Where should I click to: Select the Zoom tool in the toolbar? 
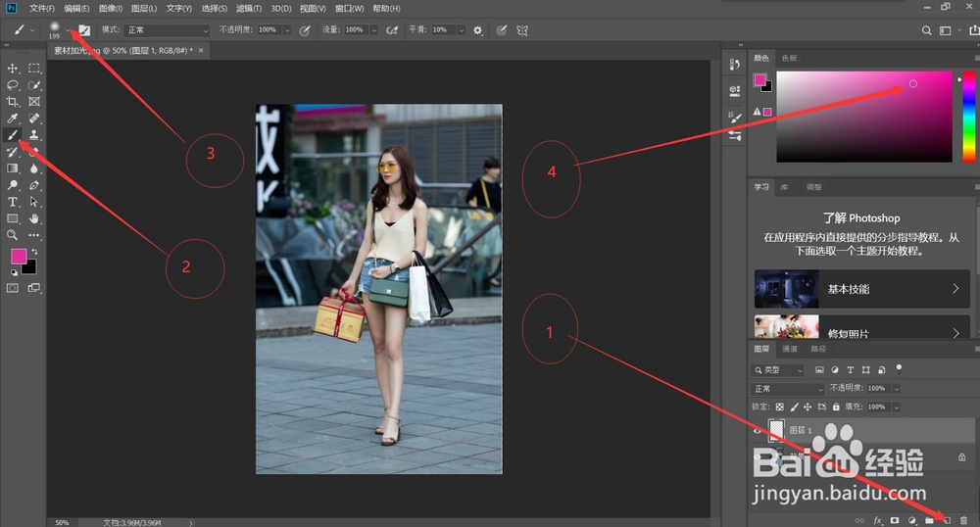(x=13, y=235)
